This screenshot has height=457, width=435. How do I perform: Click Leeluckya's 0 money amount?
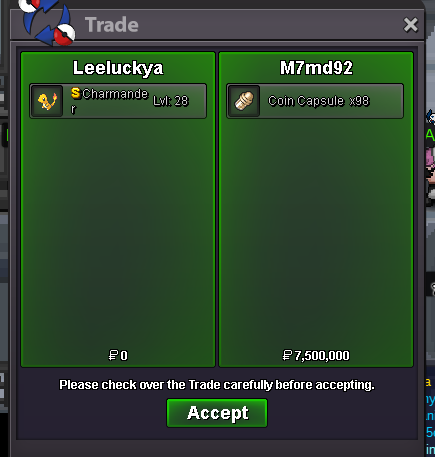[x=124, y=356]
